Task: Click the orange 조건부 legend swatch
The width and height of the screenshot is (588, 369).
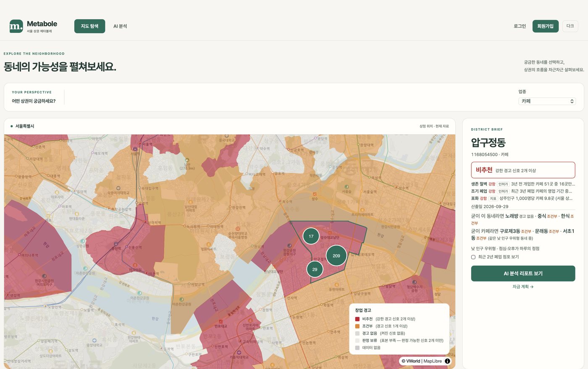Action: tap(357, 326)
